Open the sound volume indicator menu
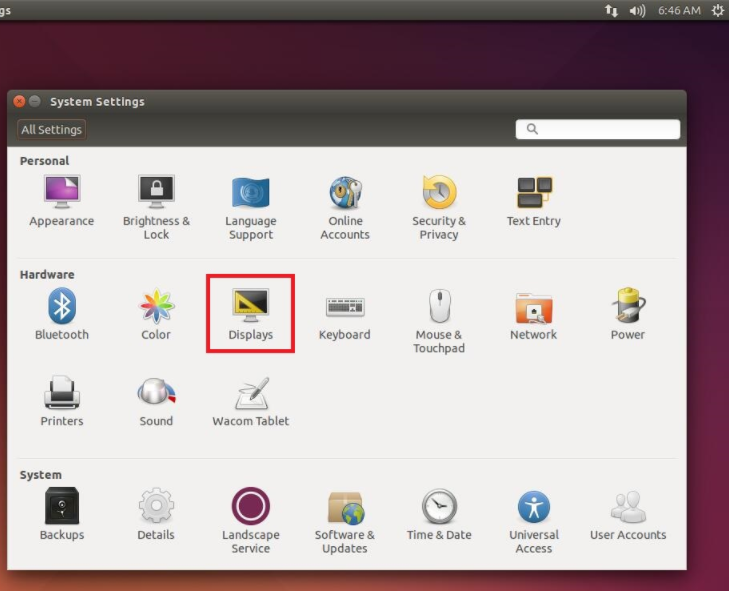 tap(637, 10)
